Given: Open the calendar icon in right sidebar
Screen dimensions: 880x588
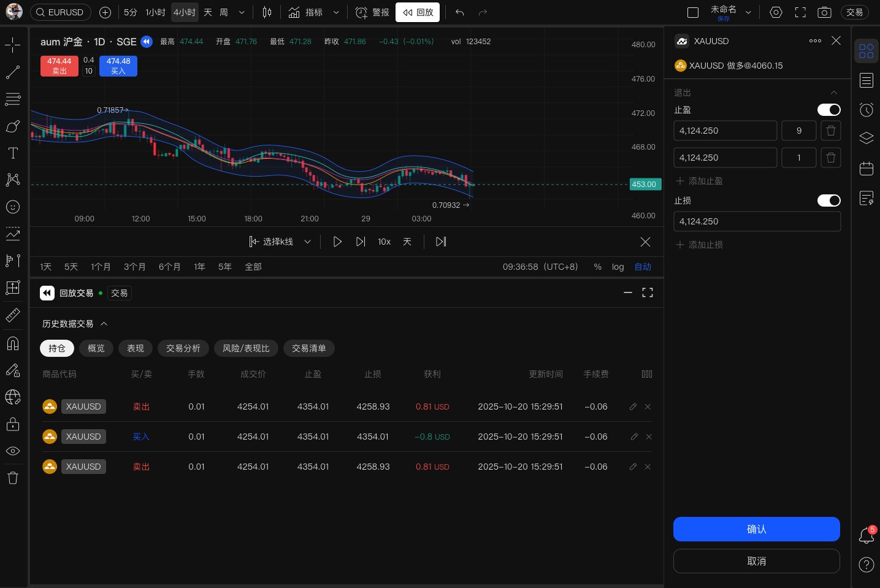Looking at the screenshot, I should [x=867, y=169].
